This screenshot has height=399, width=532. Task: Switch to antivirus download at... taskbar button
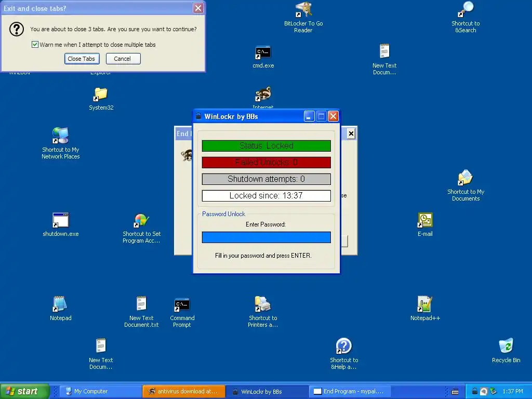pos(183,392)
